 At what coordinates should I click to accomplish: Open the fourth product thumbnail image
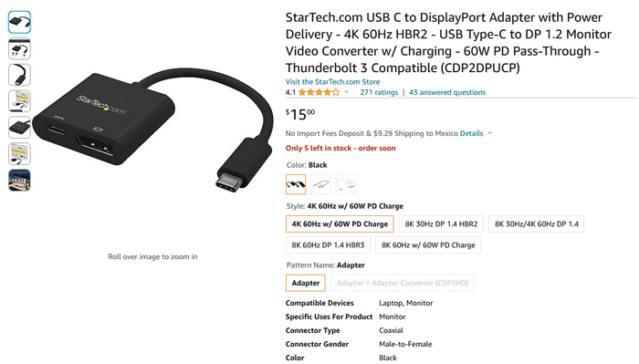19,101
